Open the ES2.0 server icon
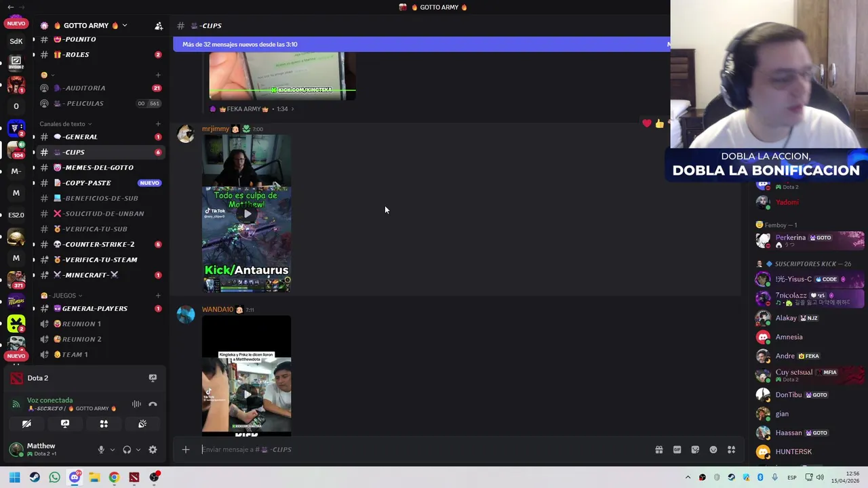 16,215
